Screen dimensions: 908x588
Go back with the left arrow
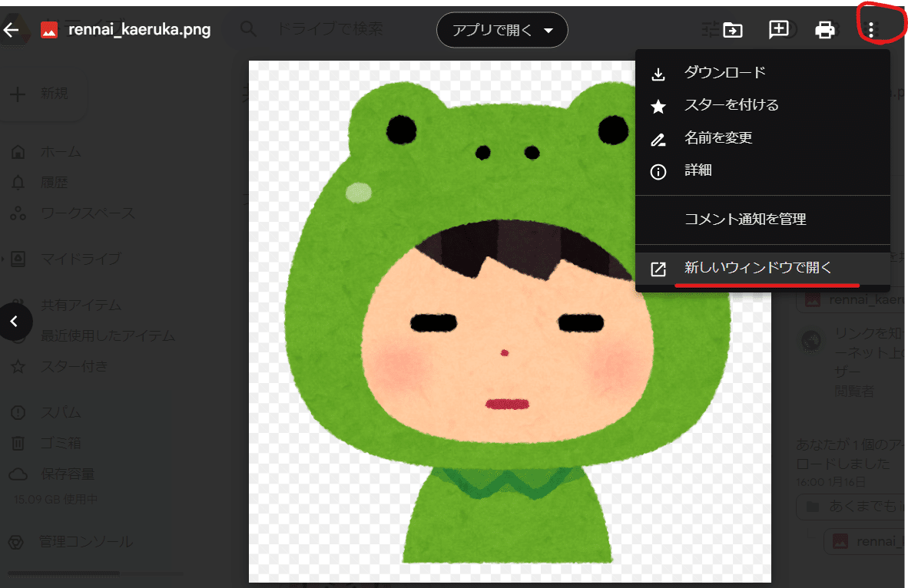pos(11,29)
